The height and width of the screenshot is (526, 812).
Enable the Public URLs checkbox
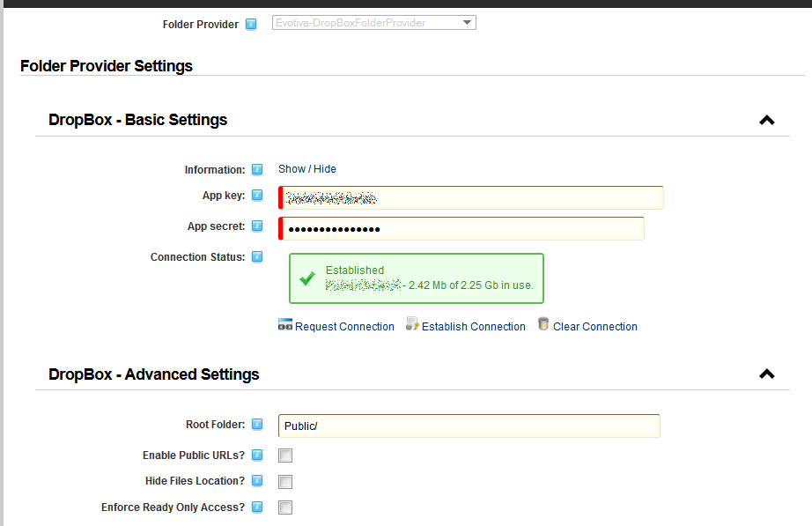click(x=285, y=456)
